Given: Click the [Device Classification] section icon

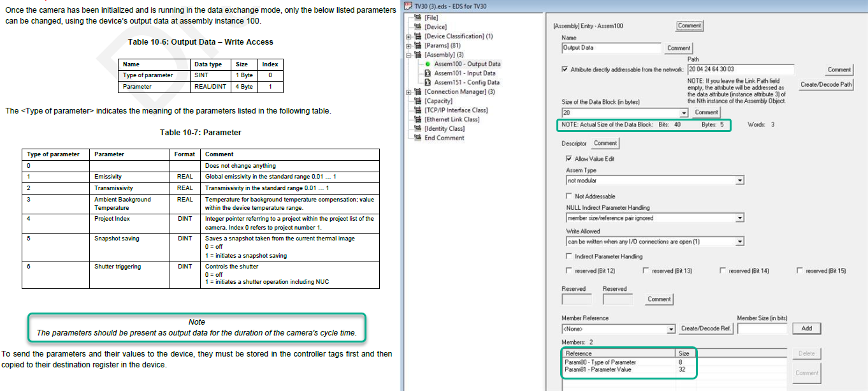Looking at the screenshot, I should [418, 36].
